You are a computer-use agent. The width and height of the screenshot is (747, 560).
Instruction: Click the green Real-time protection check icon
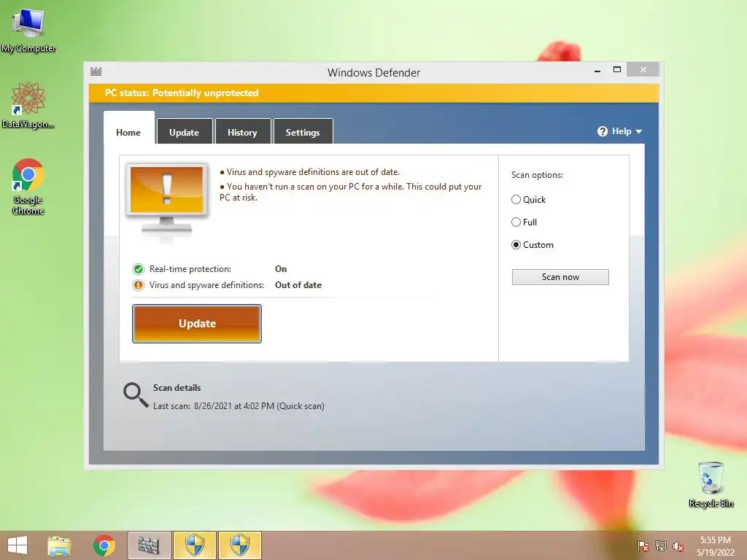coord(138,270)
